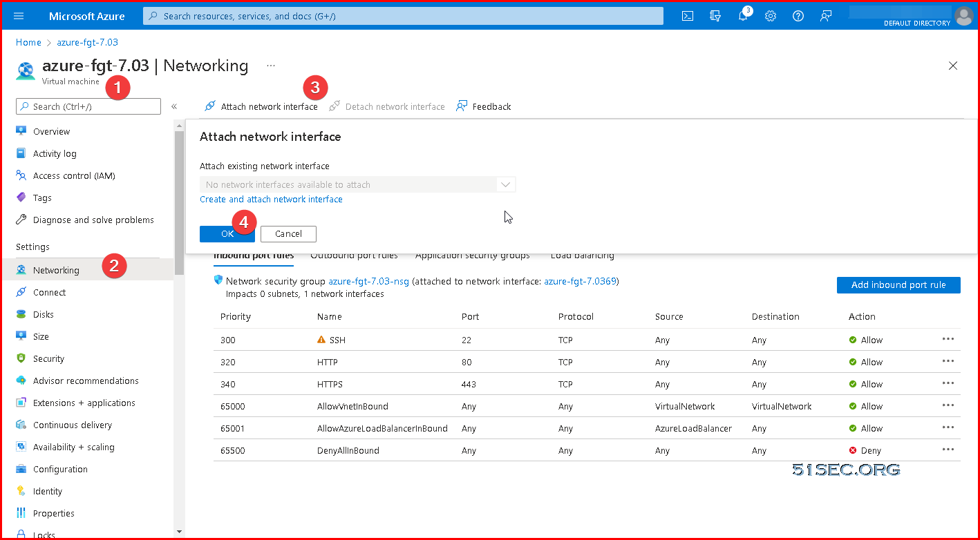The image size is (980, 540).
Task: Open the Directories + subscriptions filter icon
Action: (715, 16)
